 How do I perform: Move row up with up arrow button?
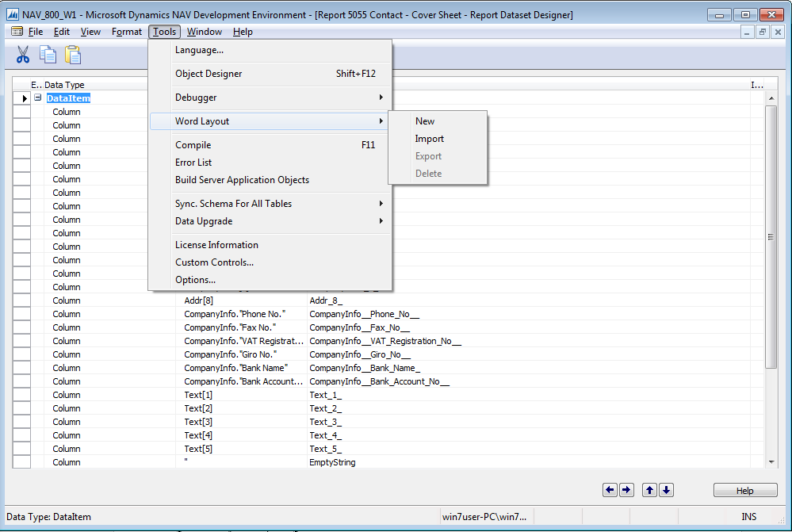point(650,490)
